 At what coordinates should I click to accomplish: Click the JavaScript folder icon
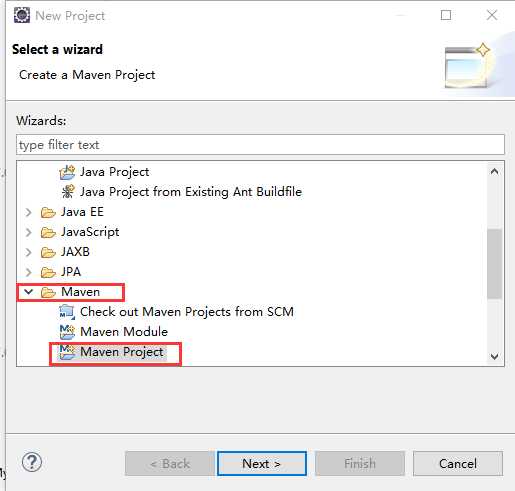[x=48, y=232]
